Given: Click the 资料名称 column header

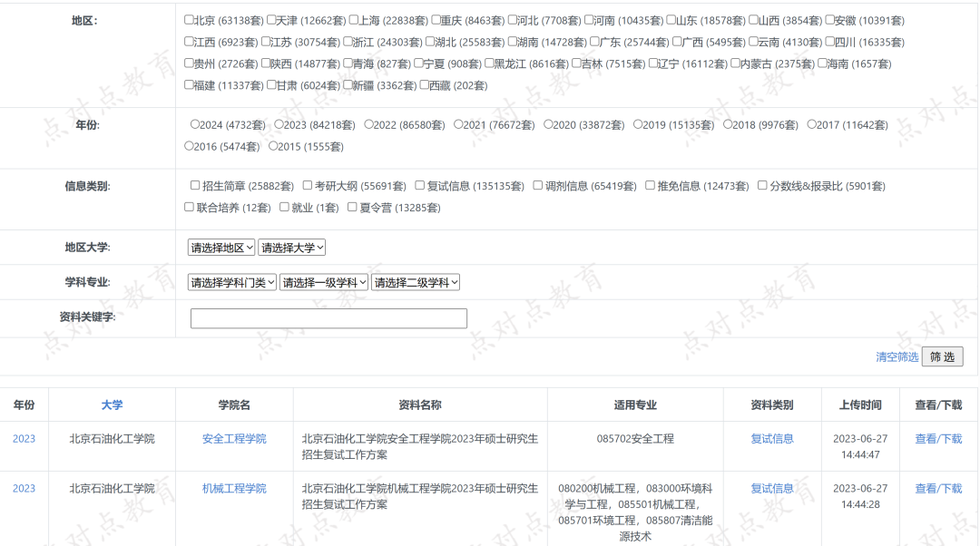Looking at the screenshot, I should [x=420, y=405].
